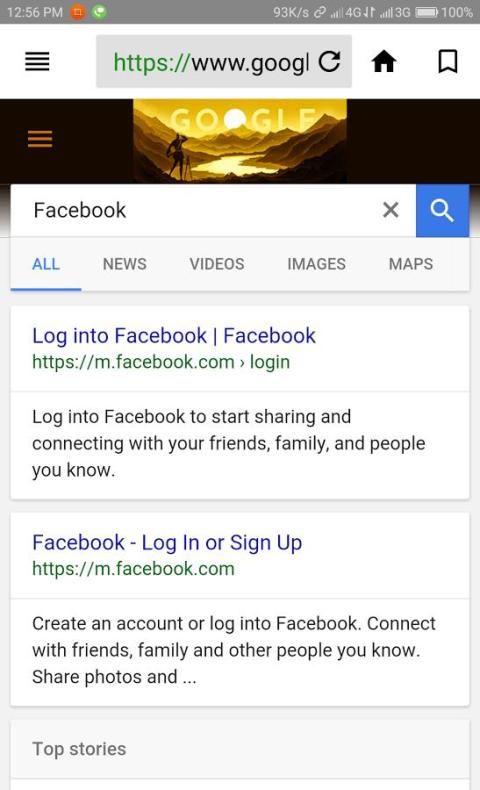Open Google's orange side menu icon
This screenshot has width=480, height=790.
[40, 139]
